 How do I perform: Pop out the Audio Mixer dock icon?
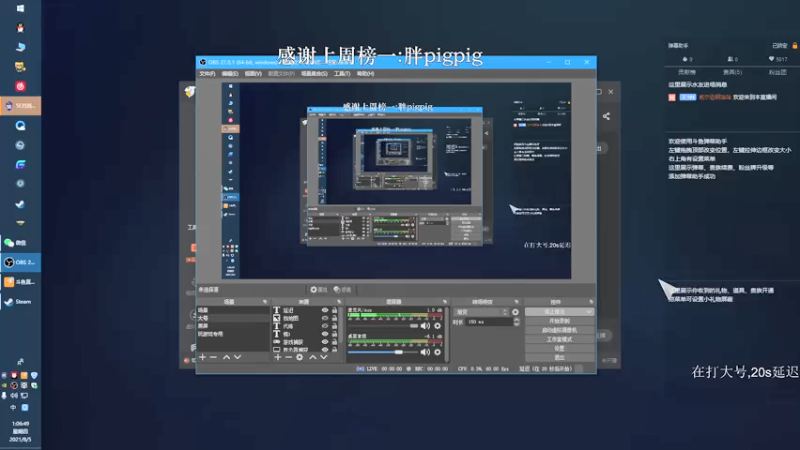(445, 302)
